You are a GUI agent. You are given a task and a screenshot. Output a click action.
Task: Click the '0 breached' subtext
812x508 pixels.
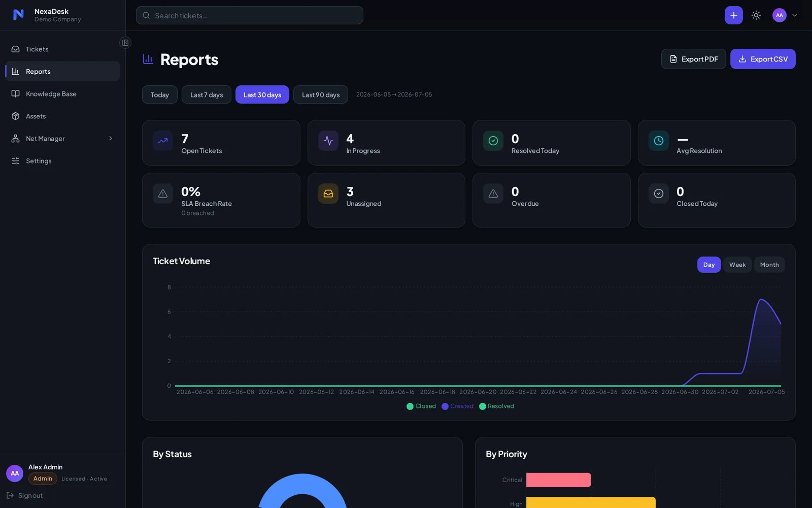pos(197,213)
